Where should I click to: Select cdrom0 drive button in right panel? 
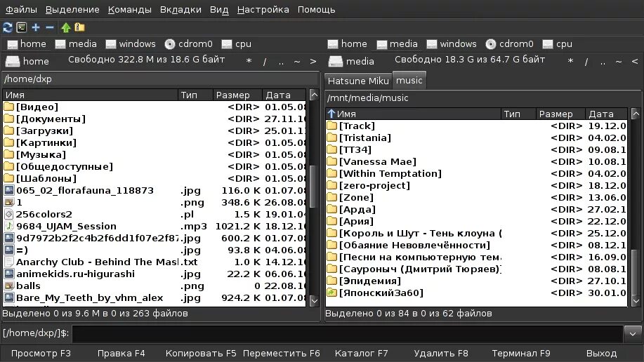coord(509,44)
